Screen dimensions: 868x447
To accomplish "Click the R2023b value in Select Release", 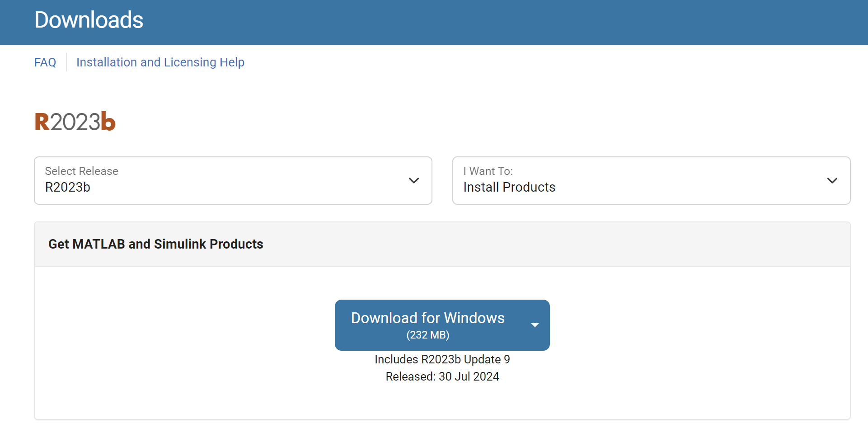I will (x=68, y=187).
